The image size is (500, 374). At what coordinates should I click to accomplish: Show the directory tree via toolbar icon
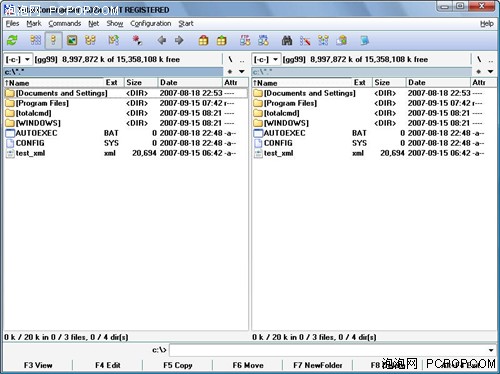click(x=90, y=41)
